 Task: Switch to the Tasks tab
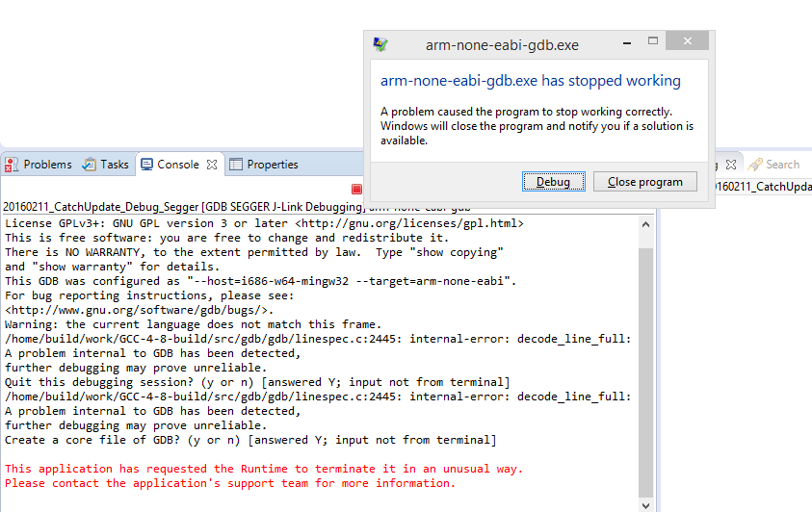[105, 165]
